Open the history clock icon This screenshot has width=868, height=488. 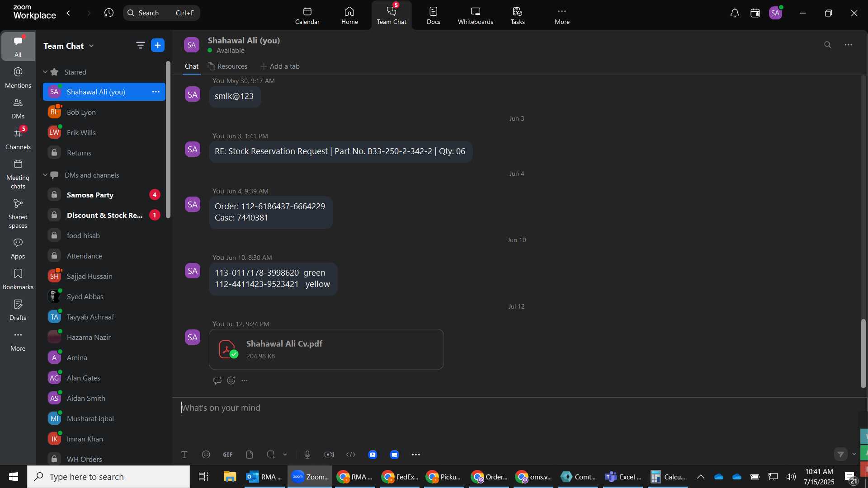(x=108, y=13)
